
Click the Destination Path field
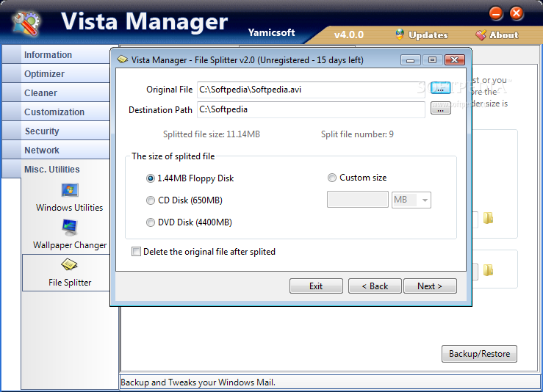tap(311, 109)
